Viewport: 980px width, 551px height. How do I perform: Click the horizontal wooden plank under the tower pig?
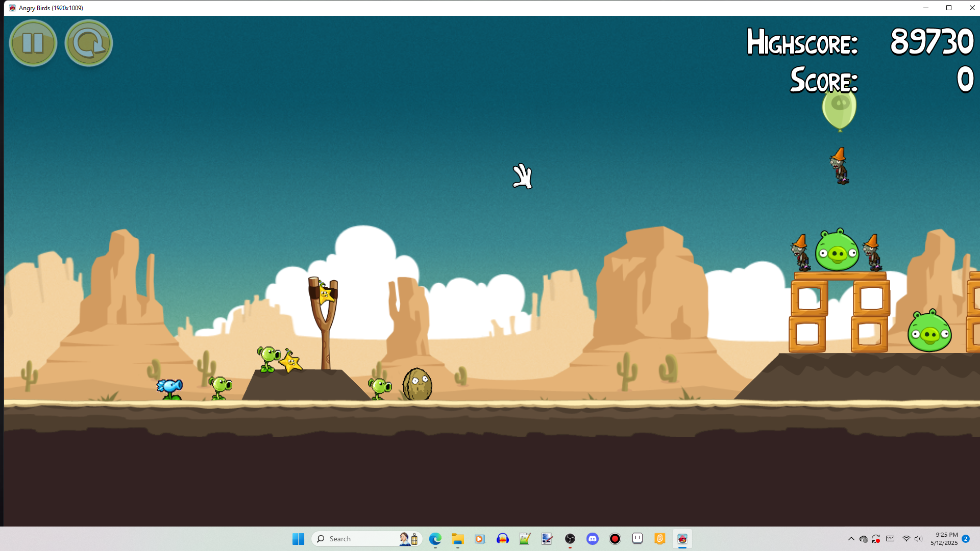[840, 276]
